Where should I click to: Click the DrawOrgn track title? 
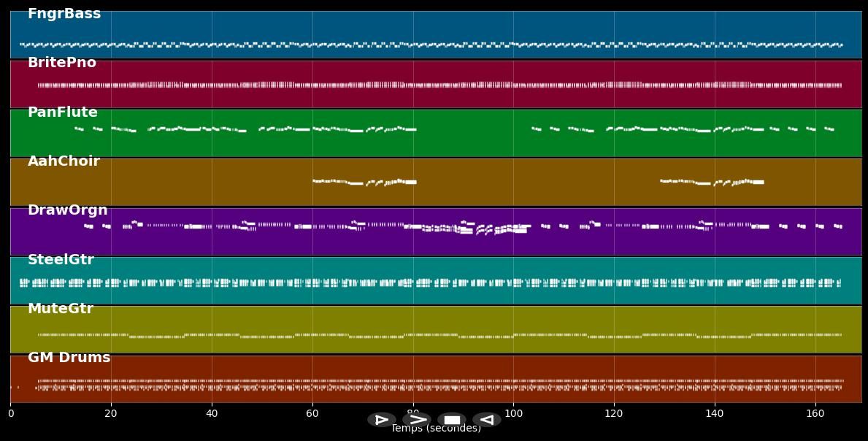tap(68, 210)
